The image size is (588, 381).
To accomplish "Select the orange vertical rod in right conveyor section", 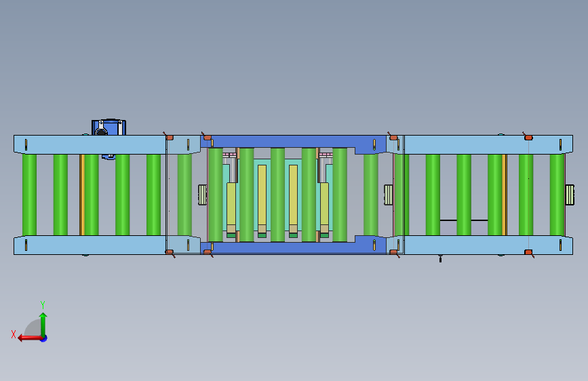I will [x=504, y=195].
